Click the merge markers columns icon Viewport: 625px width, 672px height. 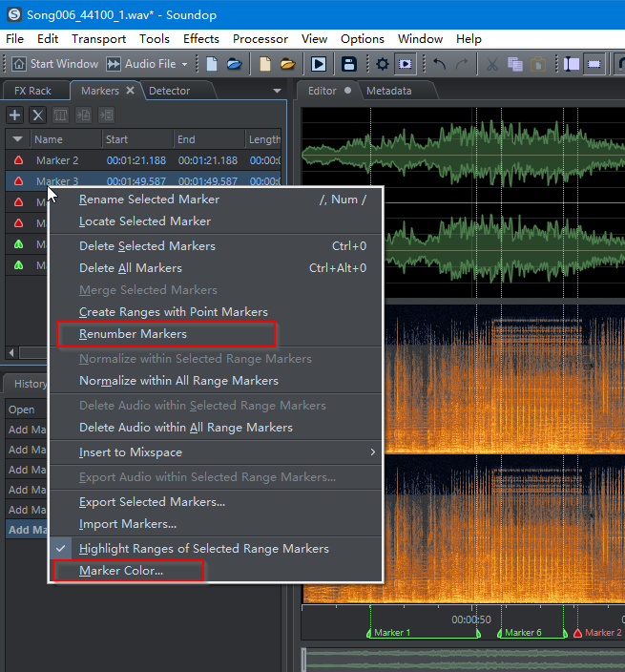coord(60,115)
